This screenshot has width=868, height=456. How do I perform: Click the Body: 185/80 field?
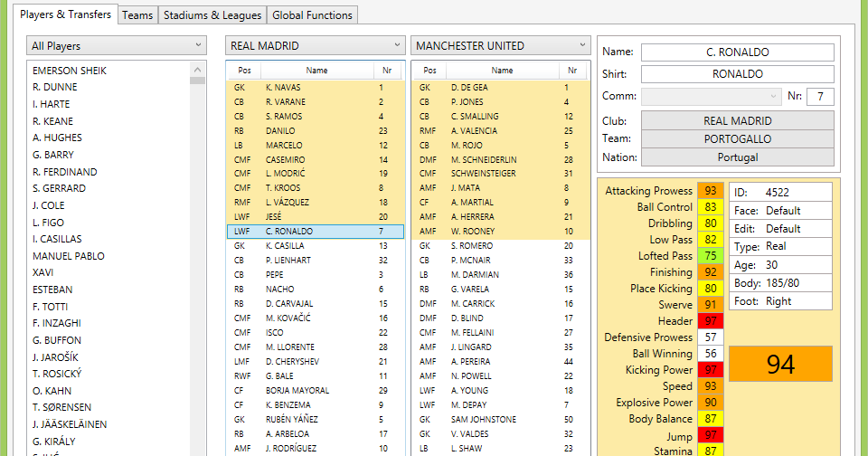point(780,283)
